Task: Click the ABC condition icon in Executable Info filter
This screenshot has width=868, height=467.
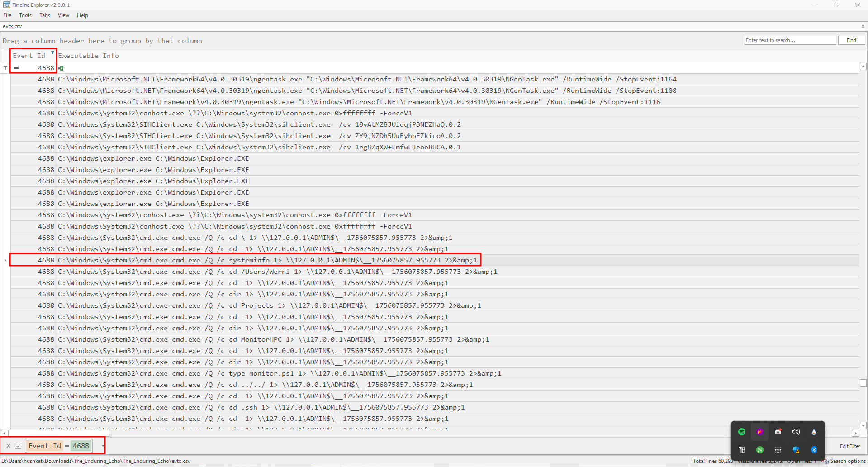Action: pos(62,68)
